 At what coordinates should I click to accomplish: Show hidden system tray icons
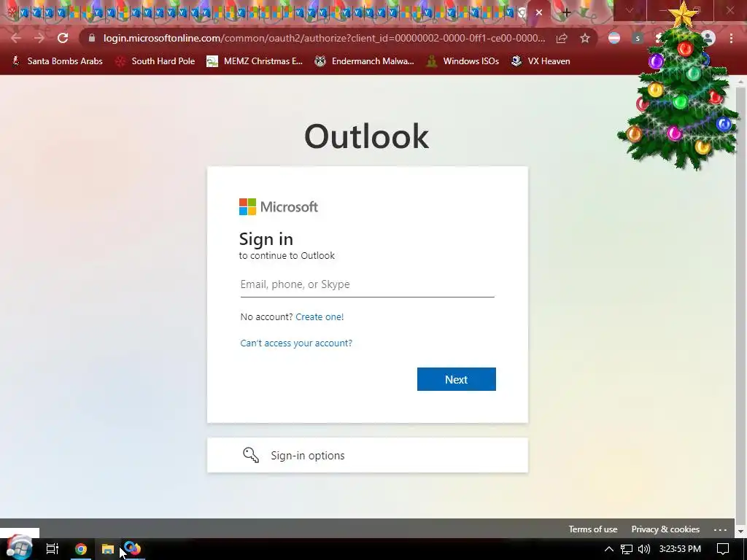pos(609,549)
